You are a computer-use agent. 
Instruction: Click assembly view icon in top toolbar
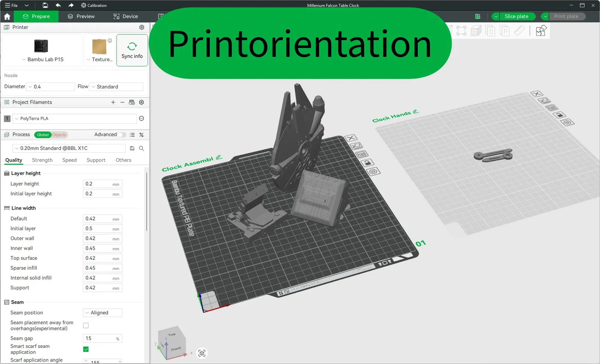coord(541,31)
